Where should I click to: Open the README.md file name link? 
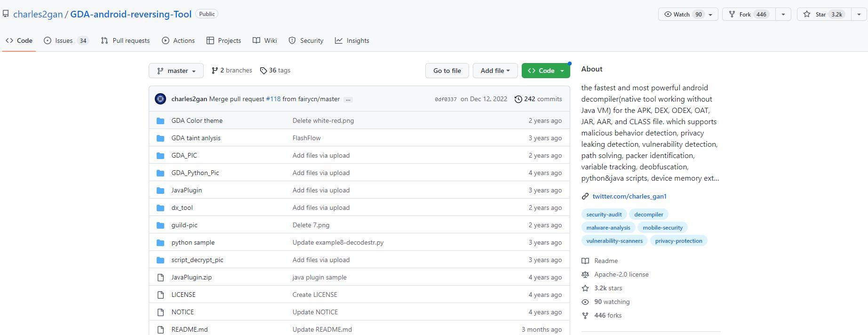coord(190,329)
